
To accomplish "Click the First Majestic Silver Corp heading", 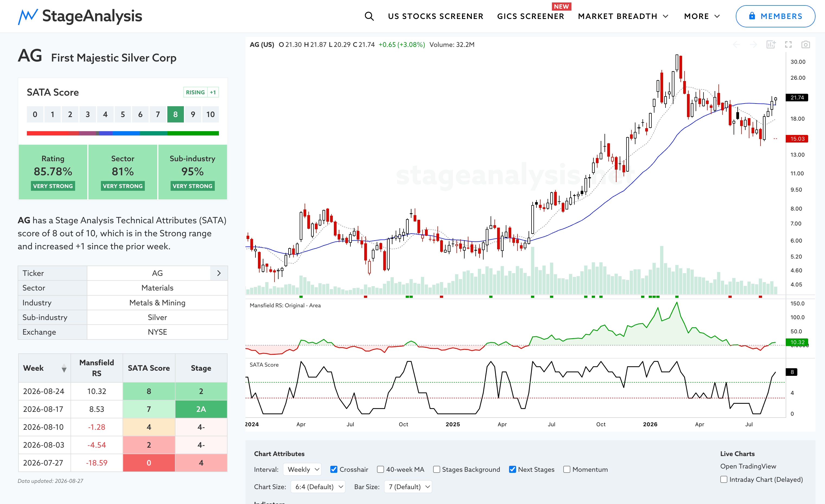I will 114,58.
